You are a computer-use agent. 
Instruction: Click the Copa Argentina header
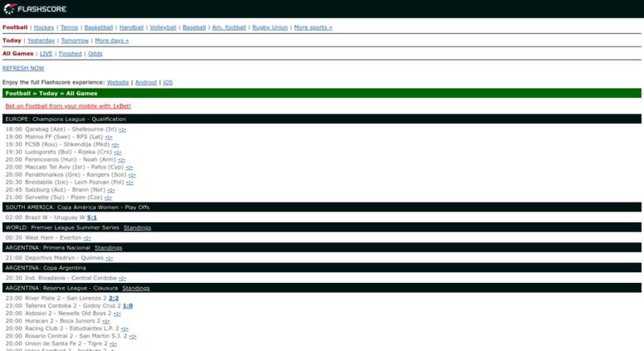click(322, 268)
